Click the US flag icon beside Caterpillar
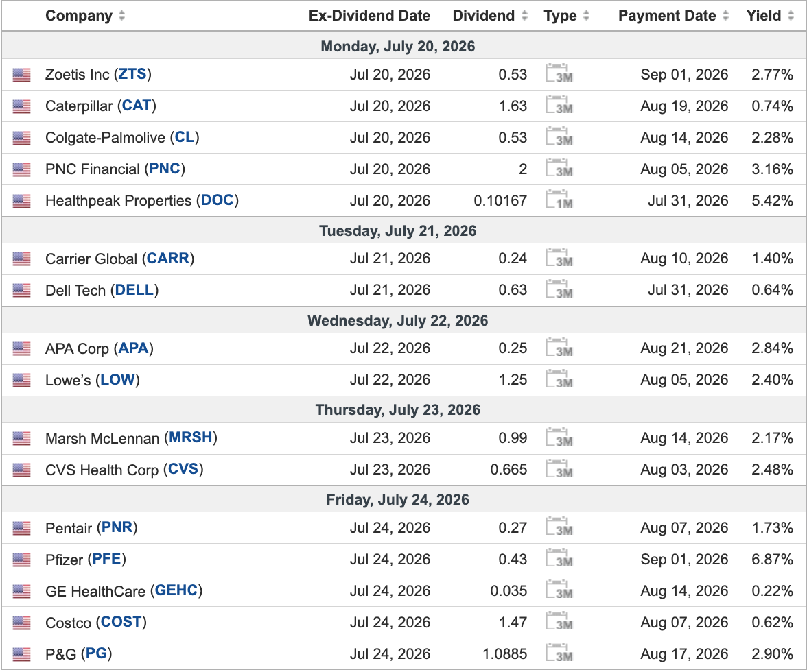 (x=22, y=106)
